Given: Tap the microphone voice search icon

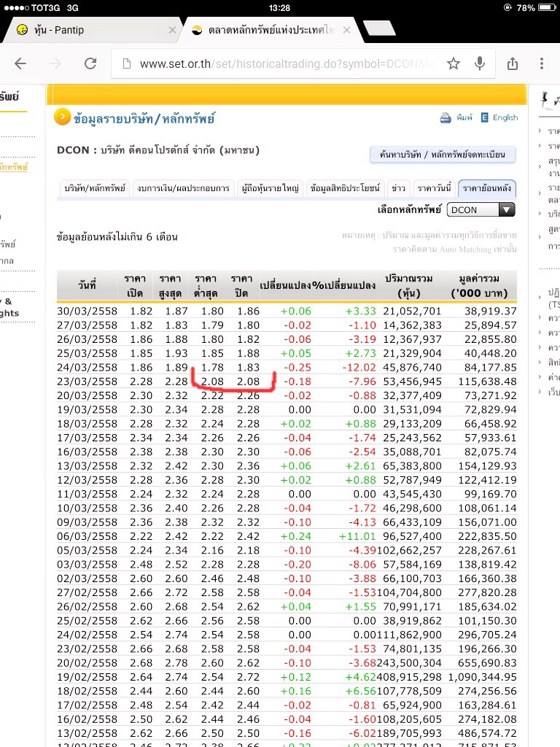Looking at the screenshot, I should pos(480,63).
